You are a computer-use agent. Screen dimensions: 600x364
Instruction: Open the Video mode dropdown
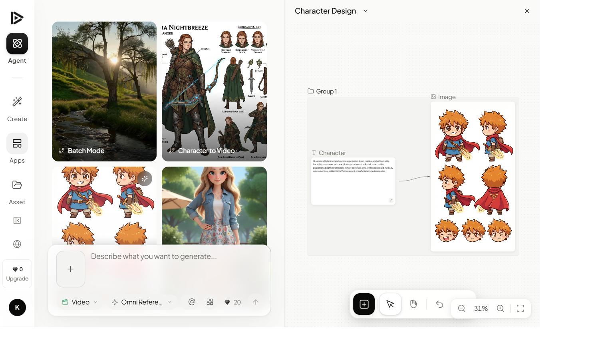pos(79,302)
